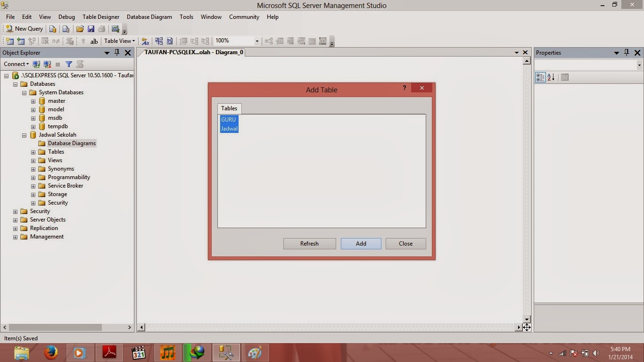Open the View menu

45,16
